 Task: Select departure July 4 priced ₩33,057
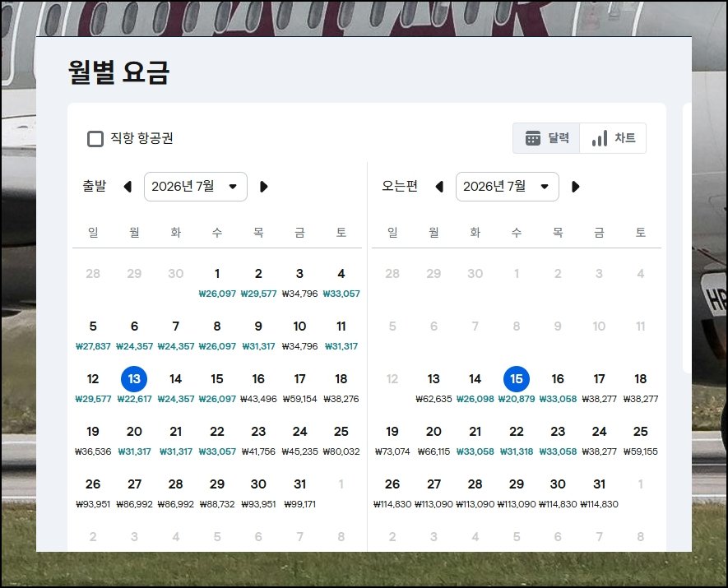tap(341, 282)
